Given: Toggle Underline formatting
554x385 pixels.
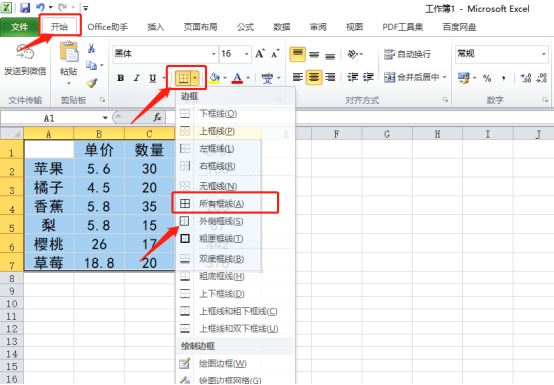Looking at the screenshot, I should click(x=152, y=78).
